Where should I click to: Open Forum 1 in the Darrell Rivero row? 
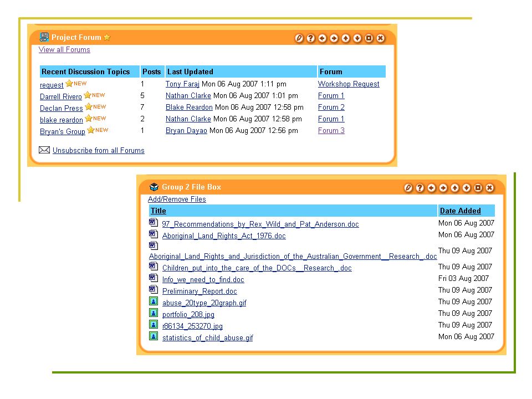click(331, 96)
